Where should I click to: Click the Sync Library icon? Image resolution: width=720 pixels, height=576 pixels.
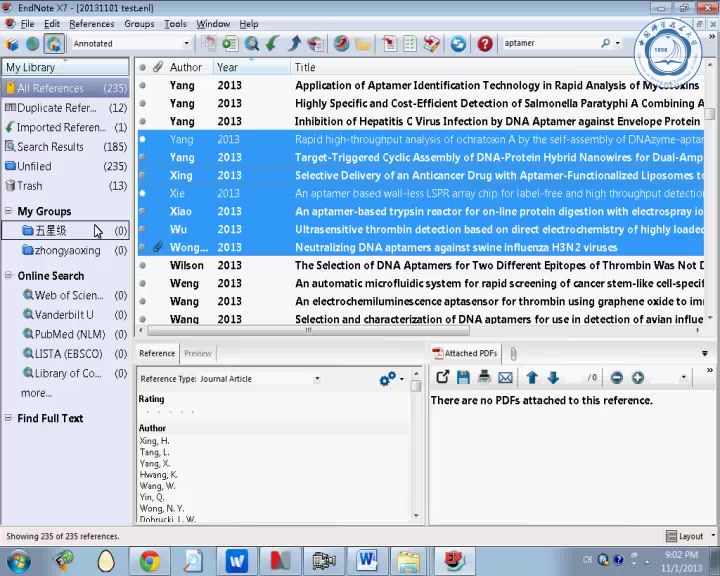click(458, 44)
